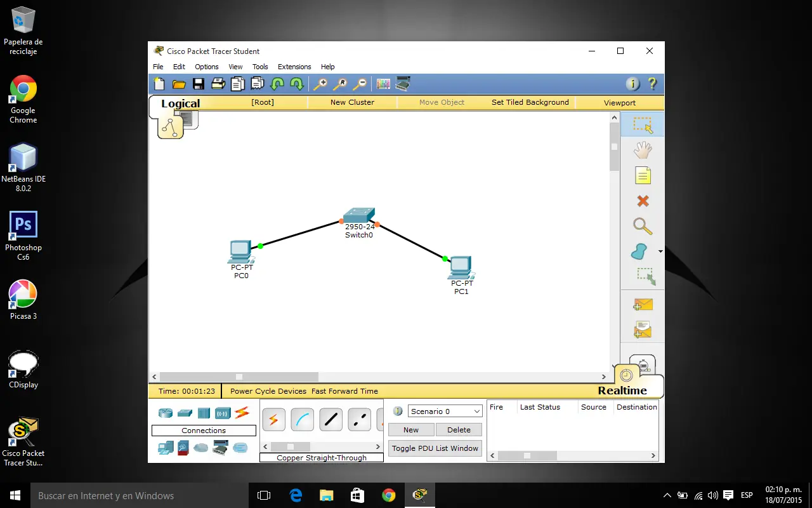Open the Options menu
This screenshot has width=812, height=508.
point(206,67)
